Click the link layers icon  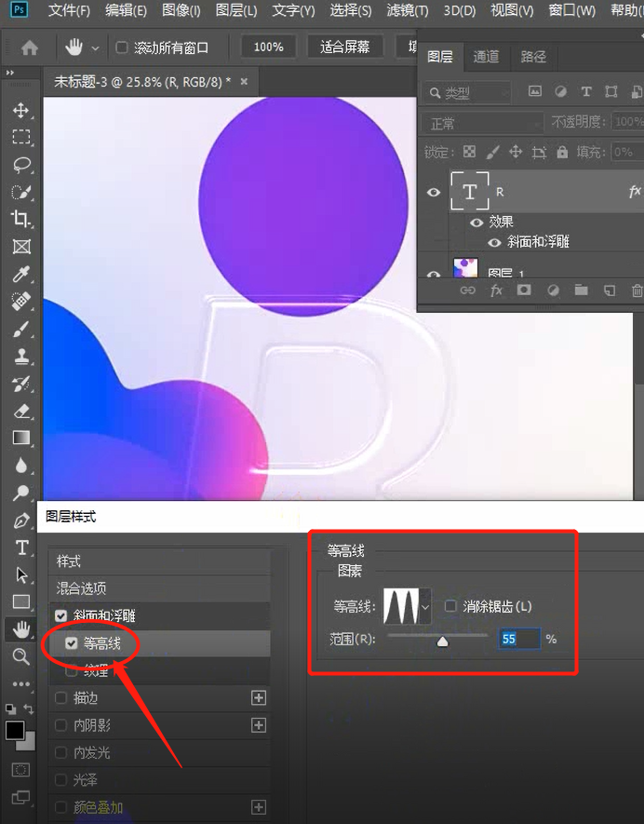[x=467, y=290]
